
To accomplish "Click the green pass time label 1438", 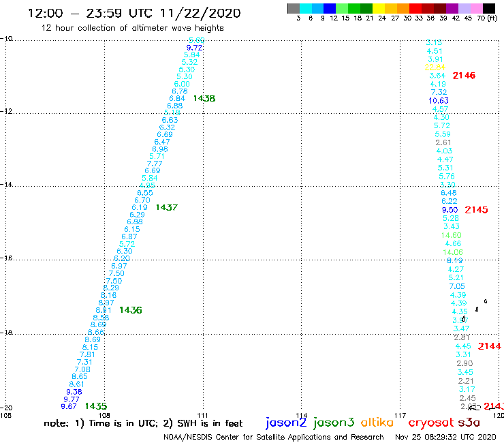I will pyautogui.click(x=204, y=98).
